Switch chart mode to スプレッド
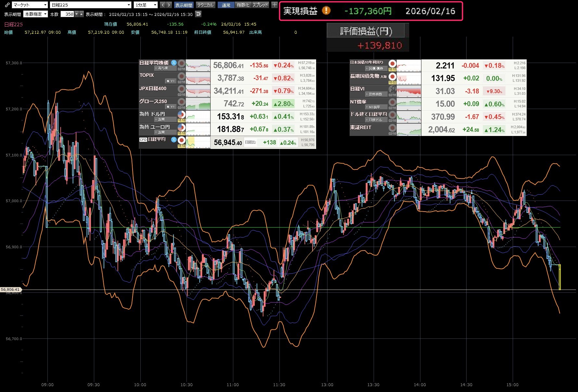The height and width of the screenshot is (392, 578). coord(260,5)
